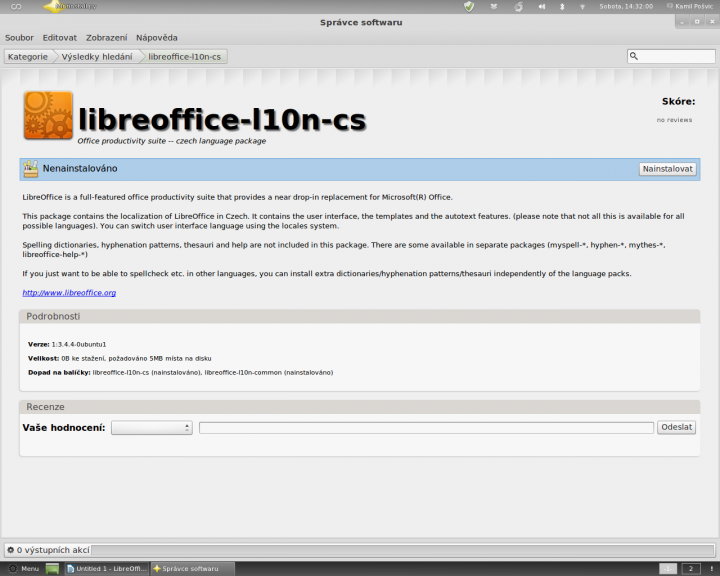Select Správce softwaru taskbar entry
This screenshot has width=720, height=576.
point(193,569)
